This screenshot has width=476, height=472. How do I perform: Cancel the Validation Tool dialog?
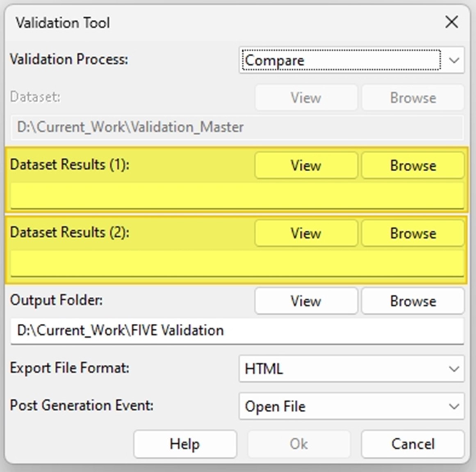[x=412, y=444]
